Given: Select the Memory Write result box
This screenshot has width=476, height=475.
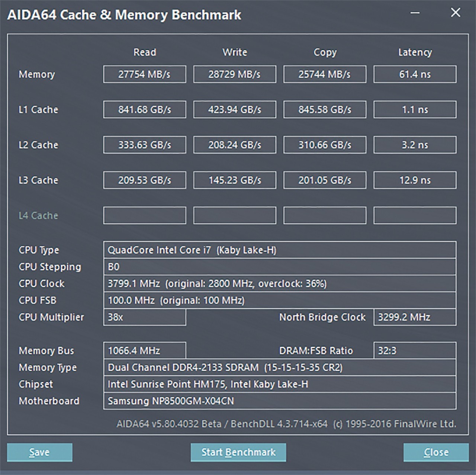Looking at the screenshot, I should click(235, 74).
